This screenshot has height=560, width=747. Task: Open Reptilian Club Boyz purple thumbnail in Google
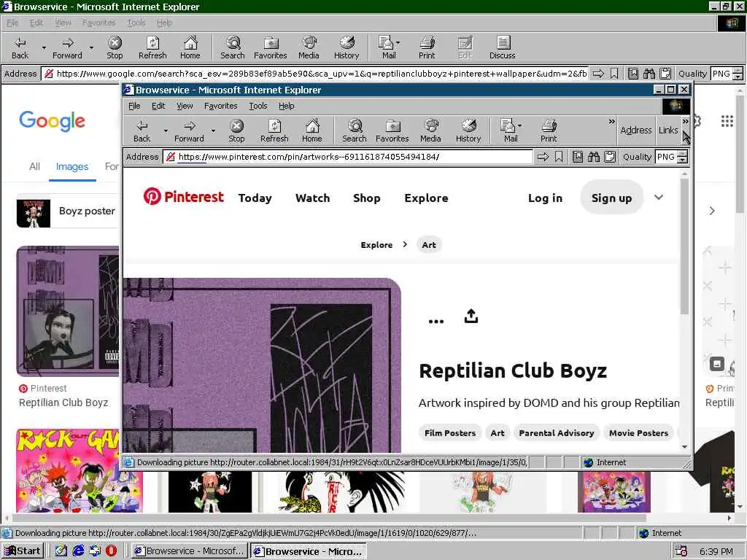coord(68,311)
